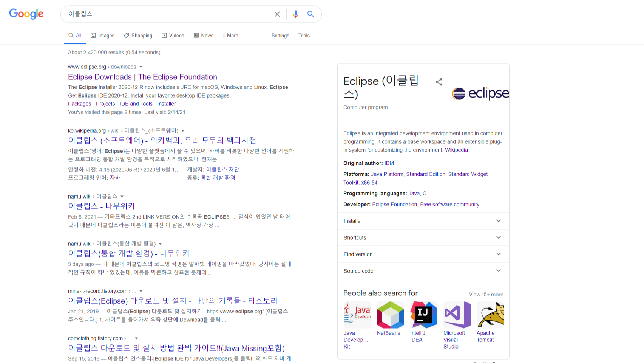The image size is (644, 363).
Task: Expand the Find version section
Action: (x=423, y=254)
